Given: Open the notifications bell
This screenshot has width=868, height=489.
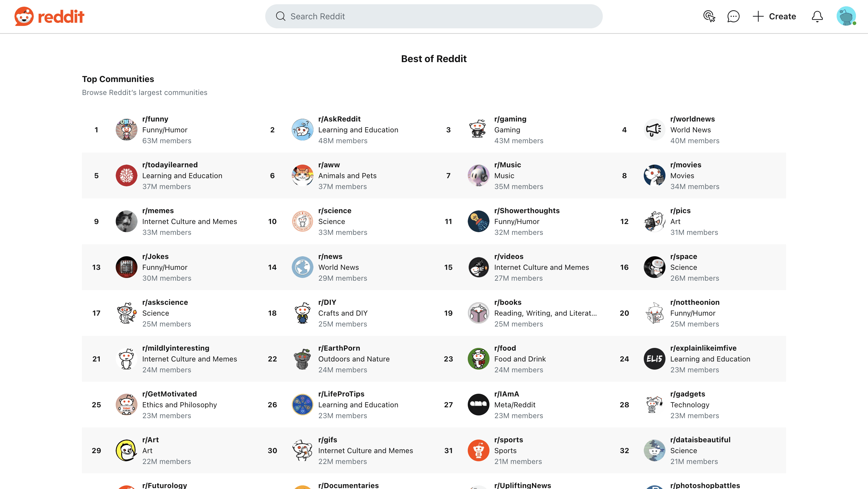Looking at the screenshot, I should 817,16.
